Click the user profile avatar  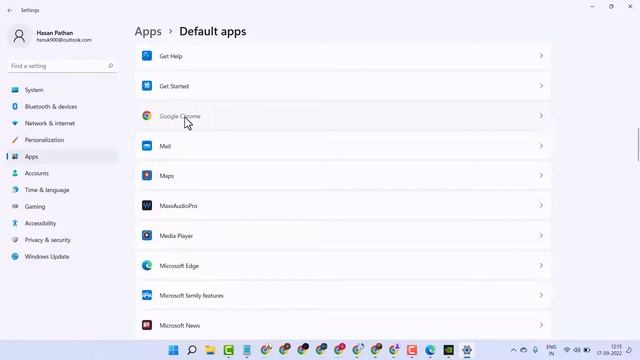click(19, 36)
